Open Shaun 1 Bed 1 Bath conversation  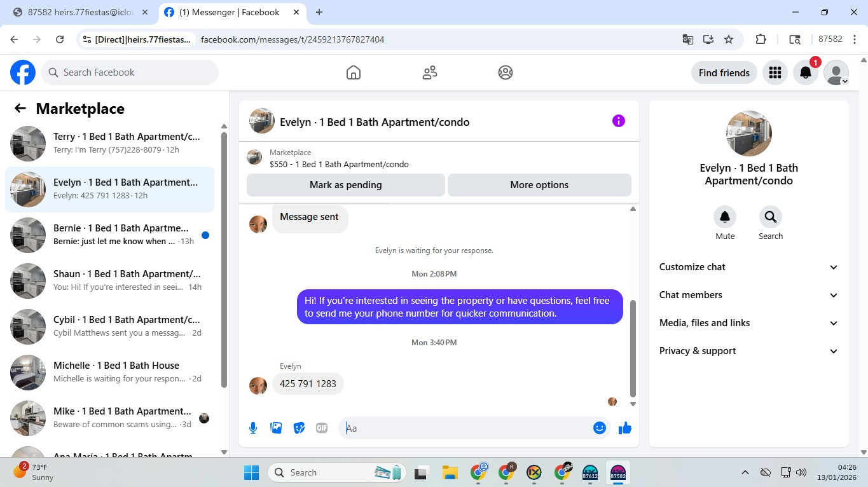tap(109, 281)
